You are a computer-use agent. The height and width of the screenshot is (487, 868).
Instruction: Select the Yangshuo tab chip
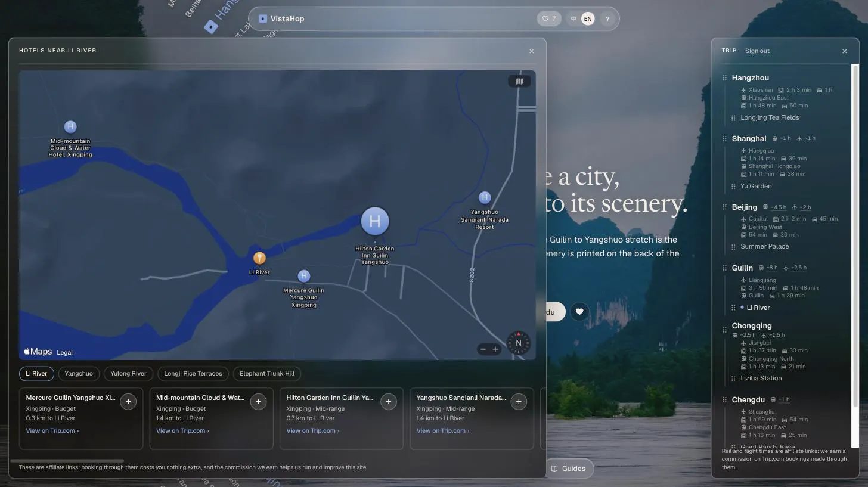click(79, 374)
